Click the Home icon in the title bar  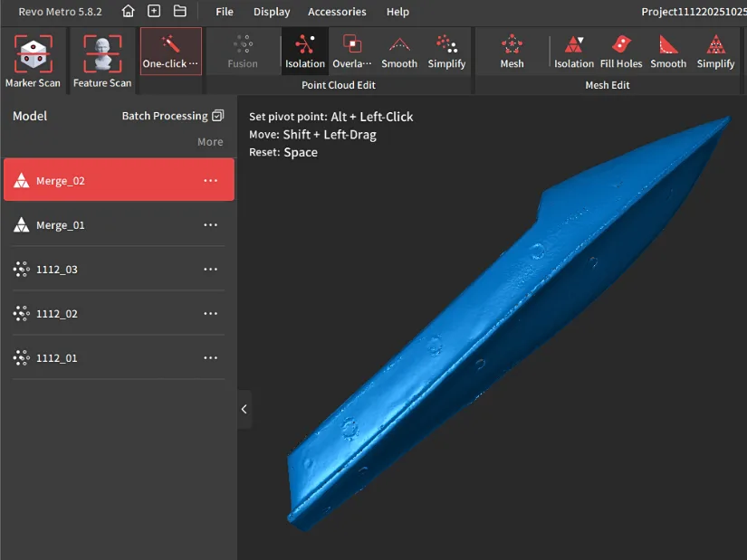[128, 12]
